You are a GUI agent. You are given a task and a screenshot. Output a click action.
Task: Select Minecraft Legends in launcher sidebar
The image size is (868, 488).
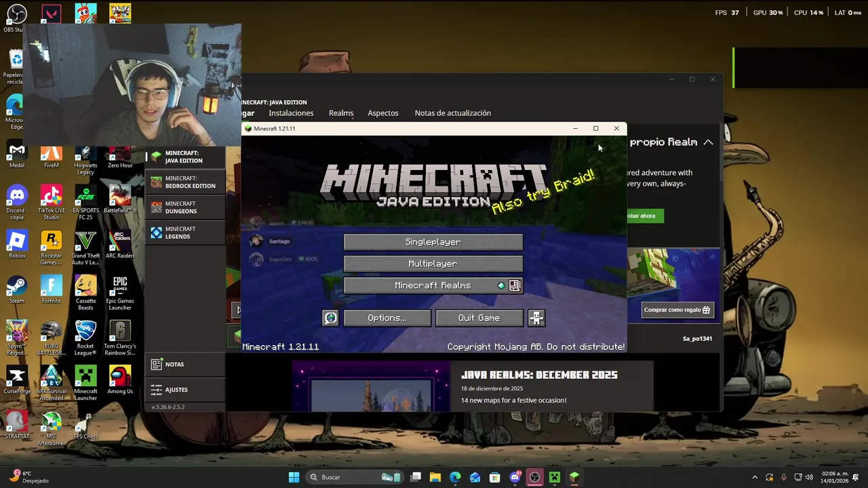(x=185, y=232)
